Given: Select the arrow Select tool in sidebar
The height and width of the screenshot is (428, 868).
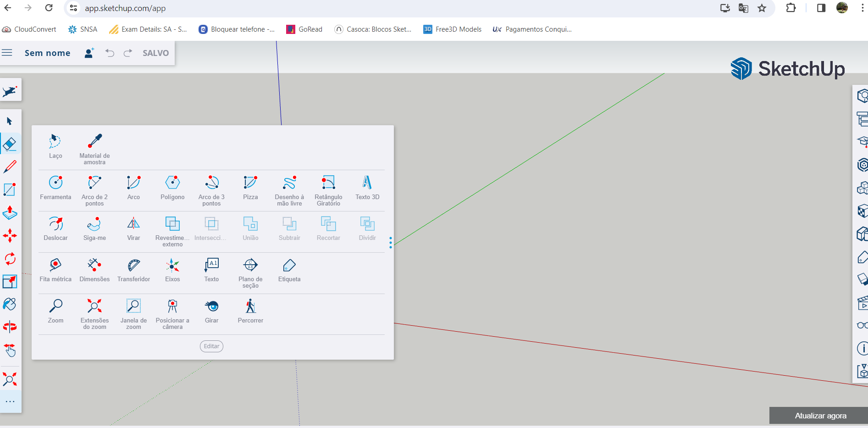Looking at the screenshot, I should [x=10, y=121].
